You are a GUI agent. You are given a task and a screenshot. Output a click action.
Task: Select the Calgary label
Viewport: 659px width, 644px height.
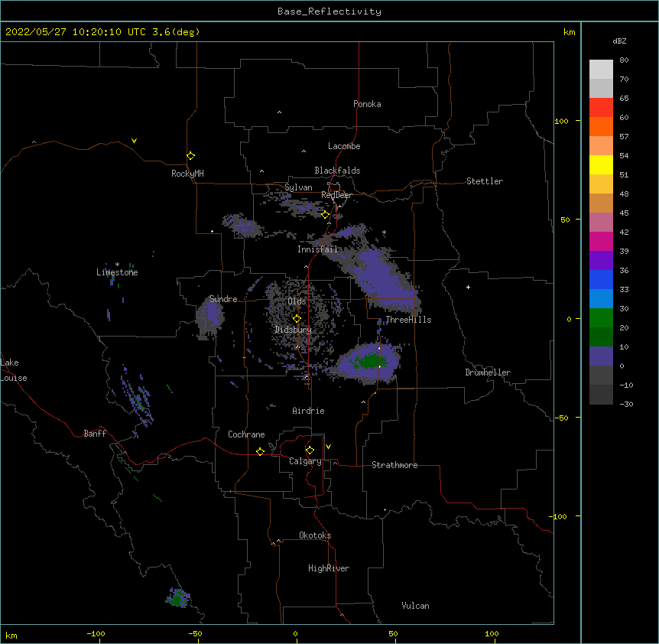[306, 461]
